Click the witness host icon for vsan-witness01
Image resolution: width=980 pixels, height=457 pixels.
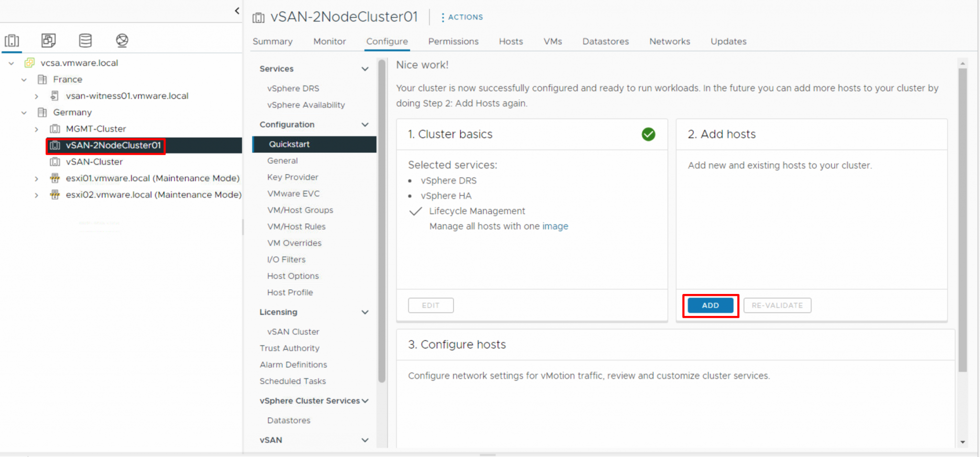(x=55, y=96)
